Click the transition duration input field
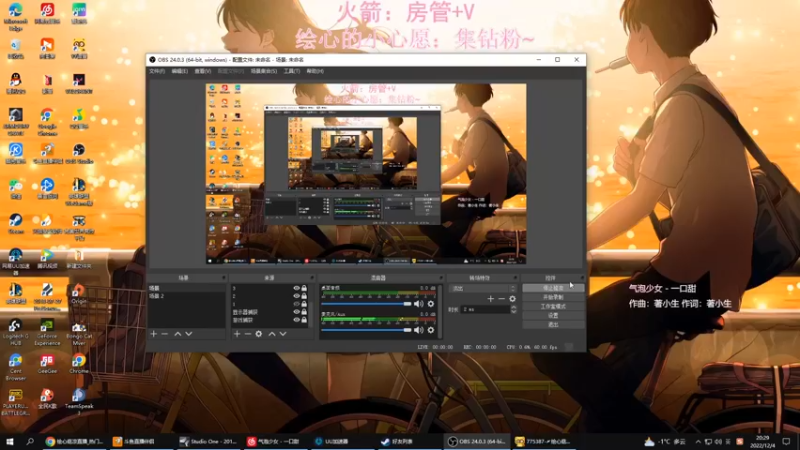This screenshot has height=450, width=800. click(x=486, y=309)
